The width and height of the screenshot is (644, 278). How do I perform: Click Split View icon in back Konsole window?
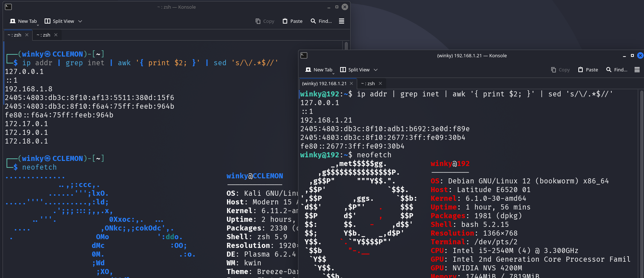coord(48,21)
